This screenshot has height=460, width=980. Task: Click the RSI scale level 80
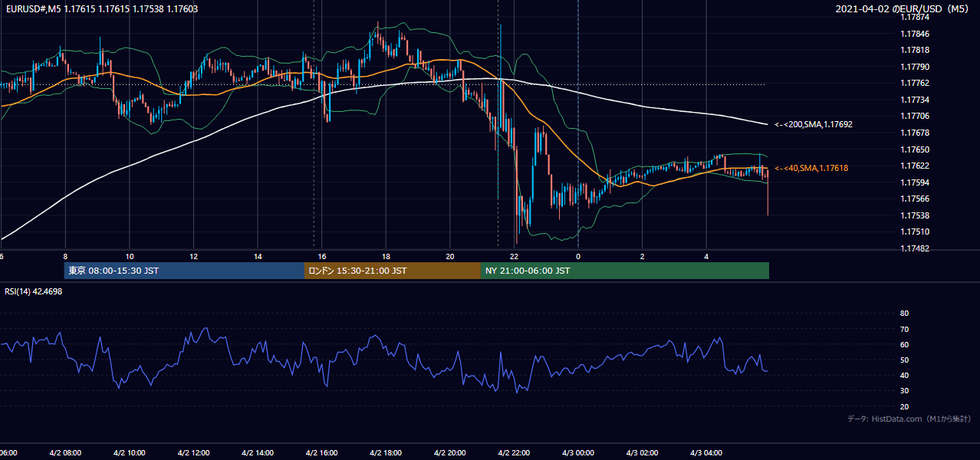coord(904,314)
